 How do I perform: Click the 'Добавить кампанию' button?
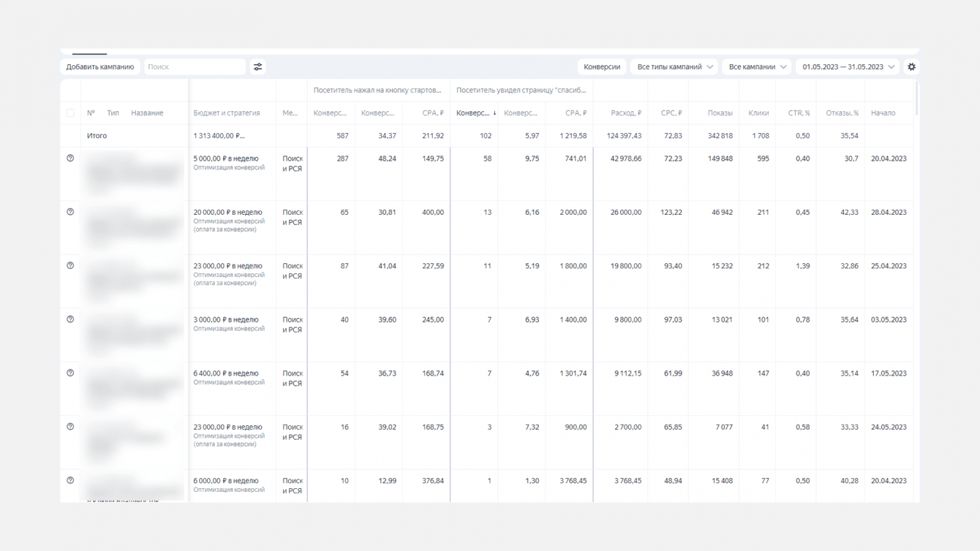(x=100, y=66)
